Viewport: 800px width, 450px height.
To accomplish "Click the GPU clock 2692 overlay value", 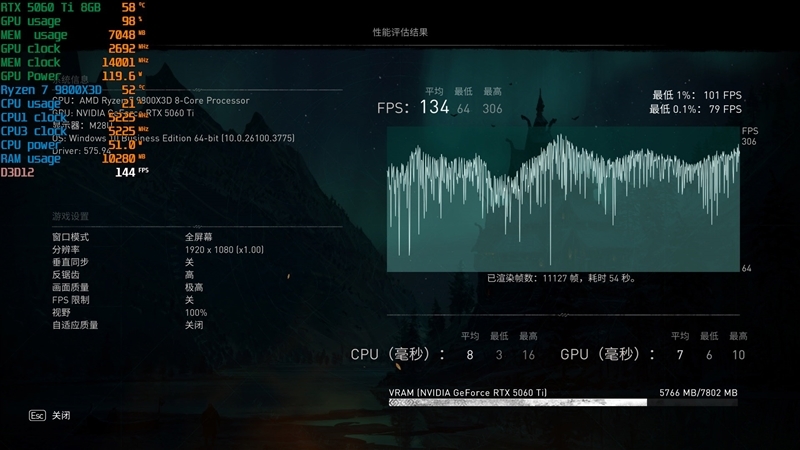I will pos(122,48).
